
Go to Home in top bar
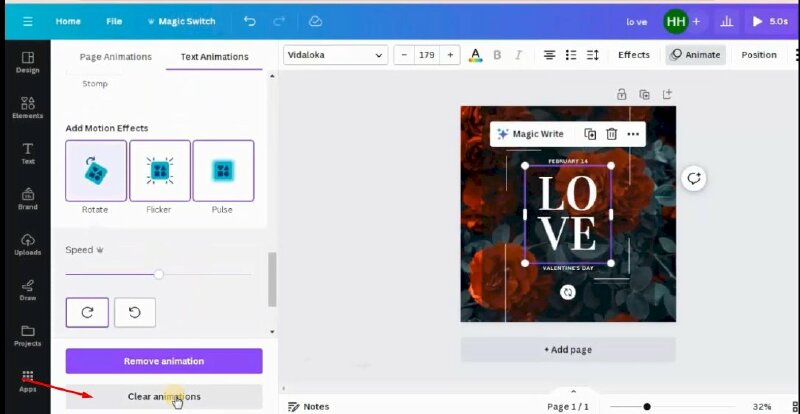[68, 21]
